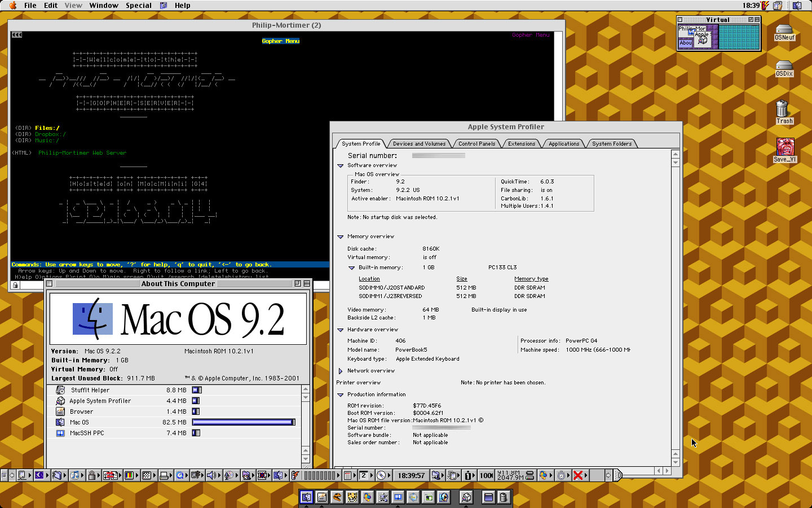812x508 pixels.
Task: Open the Dropbox:/ directory link
Action: tap(50, 134)
